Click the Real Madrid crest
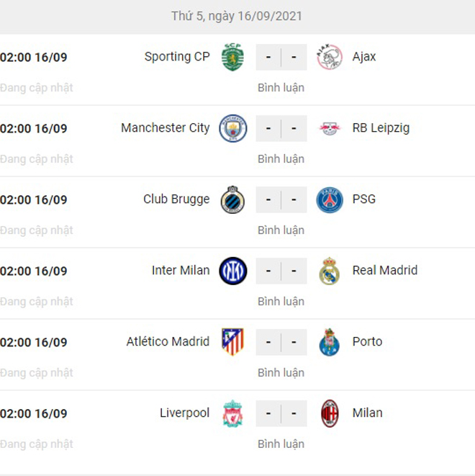The image size is (475, 476). point(330,271)
